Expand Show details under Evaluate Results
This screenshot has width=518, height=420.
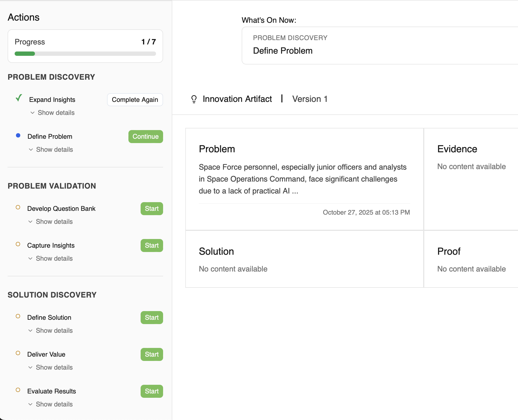[x=51, y=404]
